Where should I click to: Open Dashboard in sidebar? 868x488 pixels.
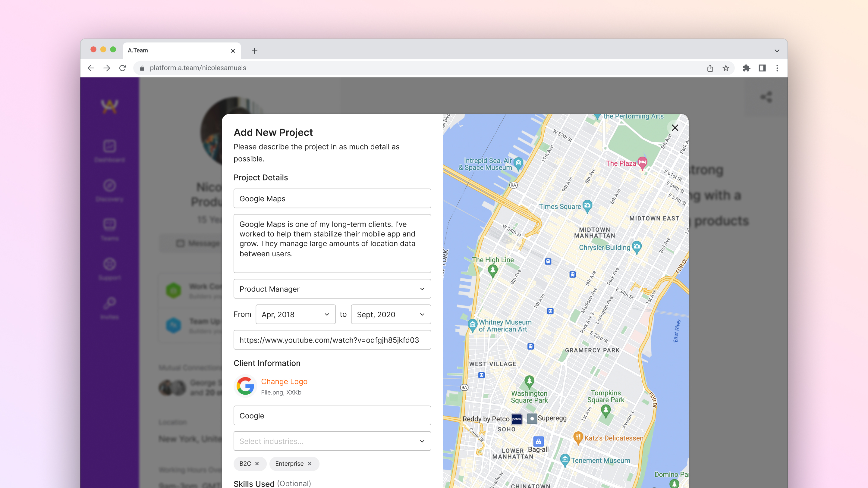tap(109, 151)
